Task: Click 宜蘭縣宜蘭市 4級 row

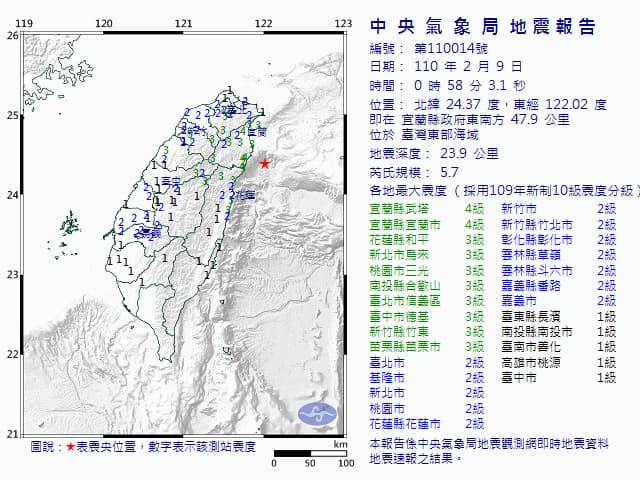Action: (x=427, y=224)
